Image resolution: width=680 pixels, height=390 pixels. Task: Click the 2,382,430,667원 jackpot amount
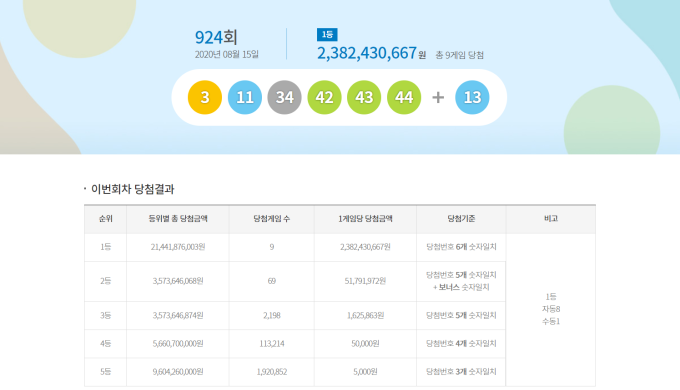372,53
